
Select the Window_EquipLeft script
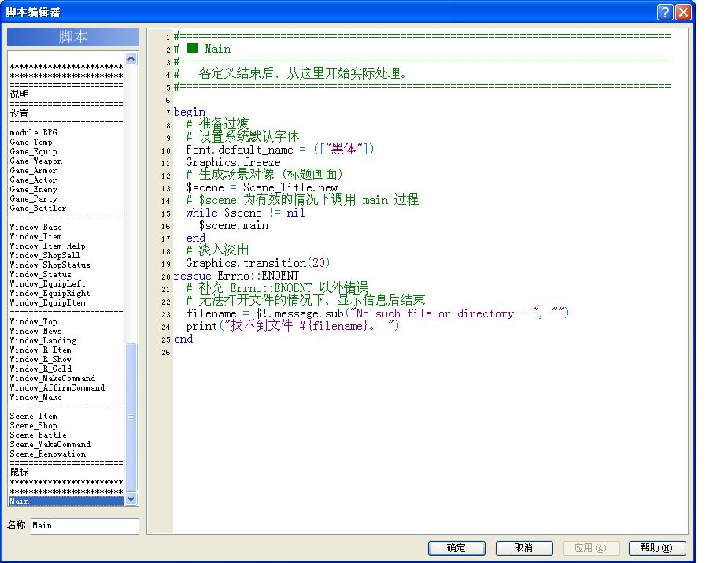[66, 283]
